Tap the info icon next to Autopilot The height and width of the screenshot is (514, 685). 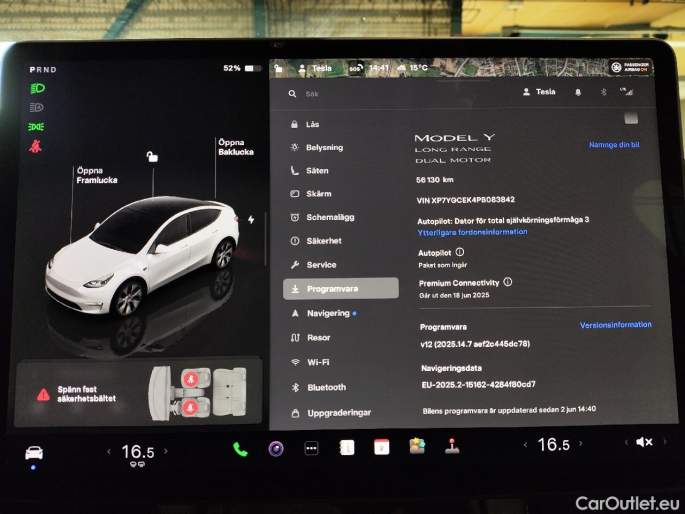tap(460, 252)
